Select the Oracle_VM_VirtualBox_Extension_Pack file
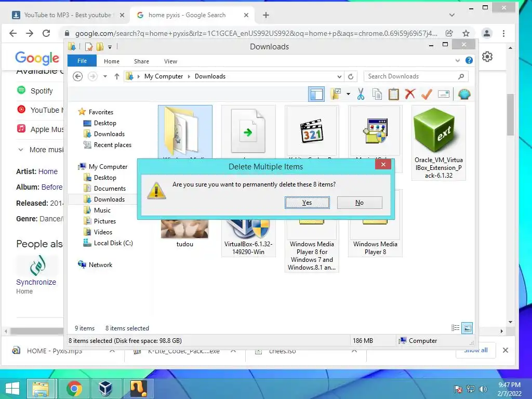The image size is (532, 399). tap(438, 143)
